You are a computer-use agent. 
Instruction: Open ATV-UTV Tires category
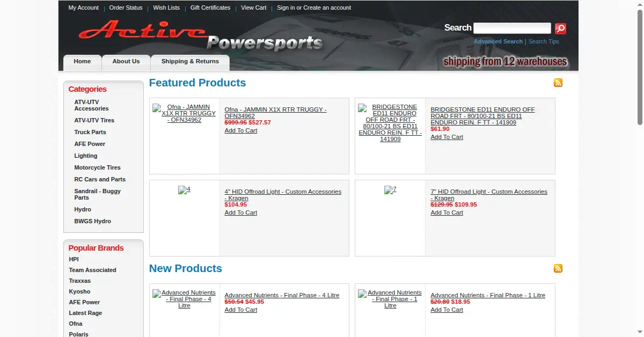coord(94,120)
